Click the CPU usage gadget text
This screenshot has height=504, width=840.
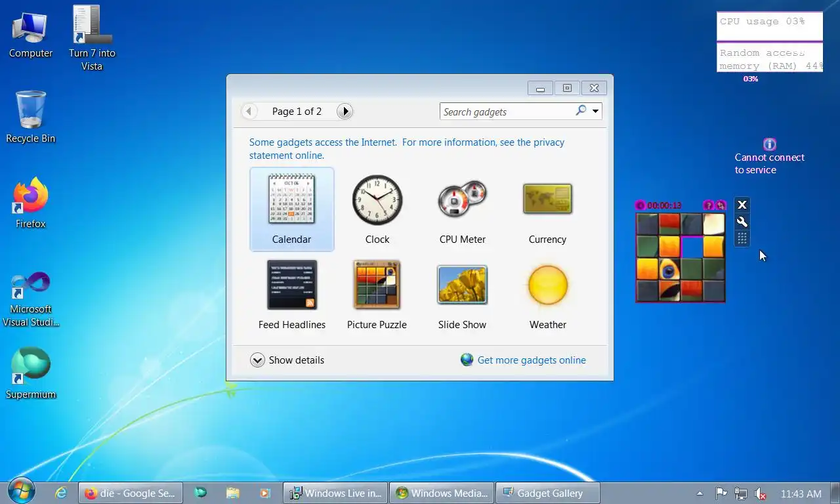click(762, 22)
